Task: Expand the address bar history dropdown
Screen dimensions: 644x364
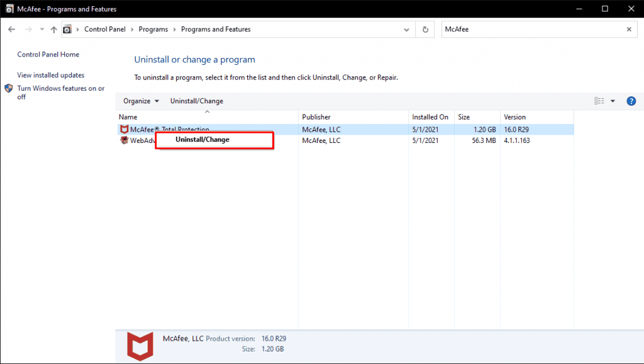Action: click(406, 30)
